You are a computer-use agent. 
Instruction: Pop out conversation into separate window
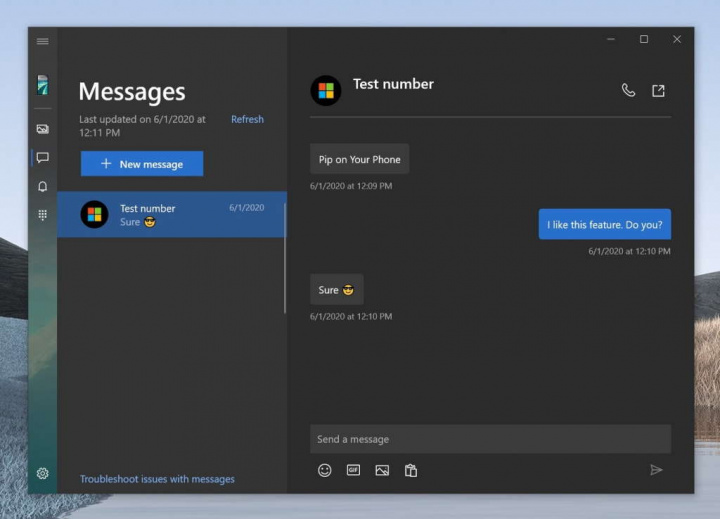(x=658, y=90)
